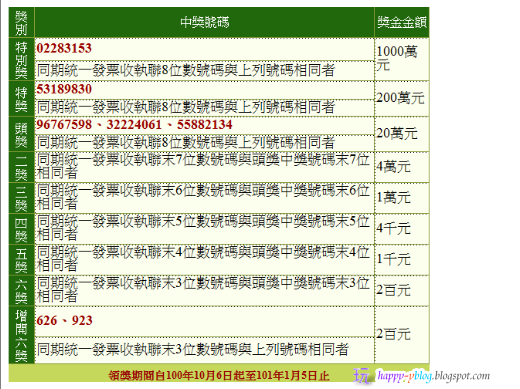Screen dimensions: 520x389
Task: Click the 特別獎 row label
Action: pos(21,60)
